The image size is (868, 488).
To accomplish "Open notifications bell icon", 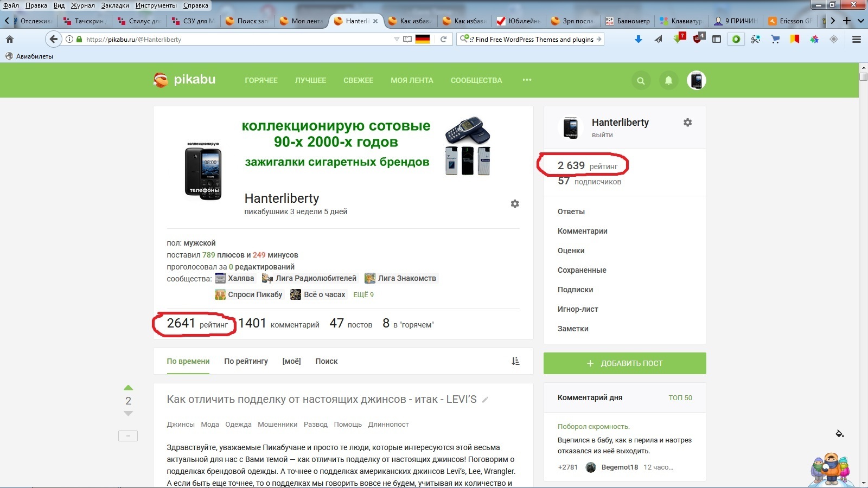I will (x=668, y=80).
